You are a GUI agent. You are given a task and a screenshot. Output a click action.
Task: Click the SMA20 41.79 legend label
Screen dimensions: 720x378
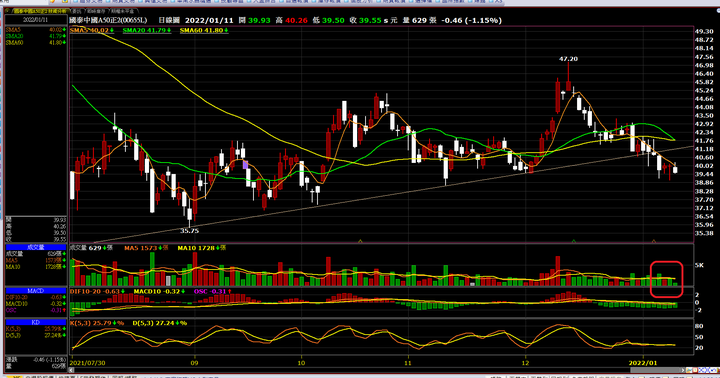pyautogui.click(x=146, y=30)
